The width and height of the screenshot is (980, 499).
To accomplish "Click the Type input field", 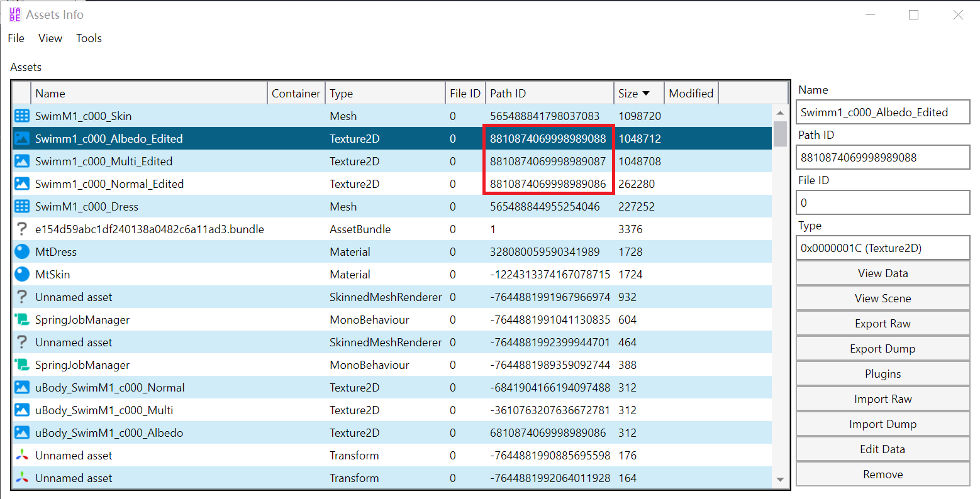I will (883, 248).
